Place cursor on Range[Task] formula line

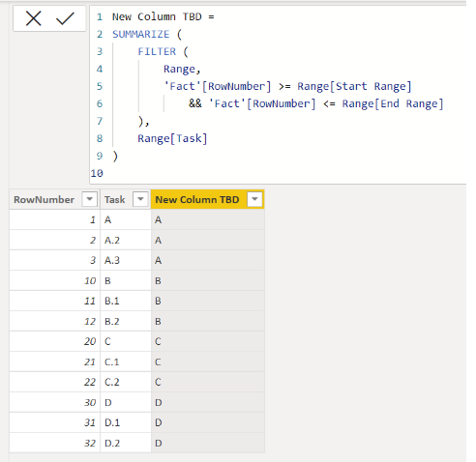click(172, 138)
